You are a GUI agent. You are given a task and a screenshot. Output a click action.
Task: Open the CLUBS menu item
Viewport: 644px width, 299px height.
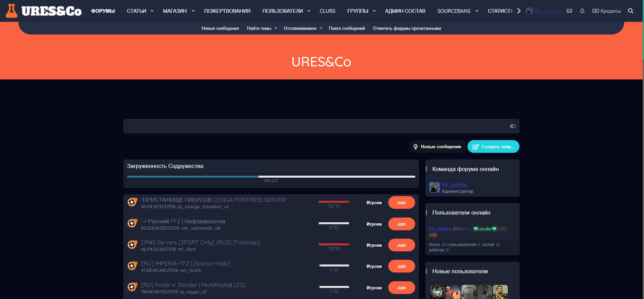pyautogui.click(x=327, y=11)
